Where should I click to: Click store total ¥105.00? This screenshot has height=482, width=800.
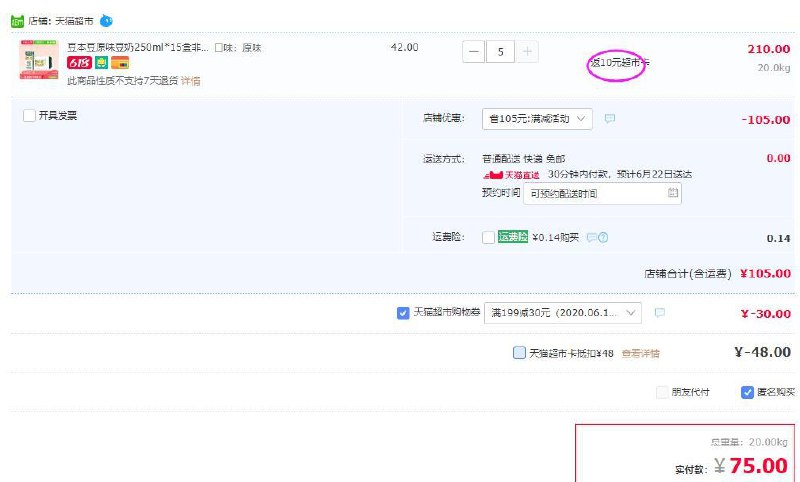click(x=765, y=273)
